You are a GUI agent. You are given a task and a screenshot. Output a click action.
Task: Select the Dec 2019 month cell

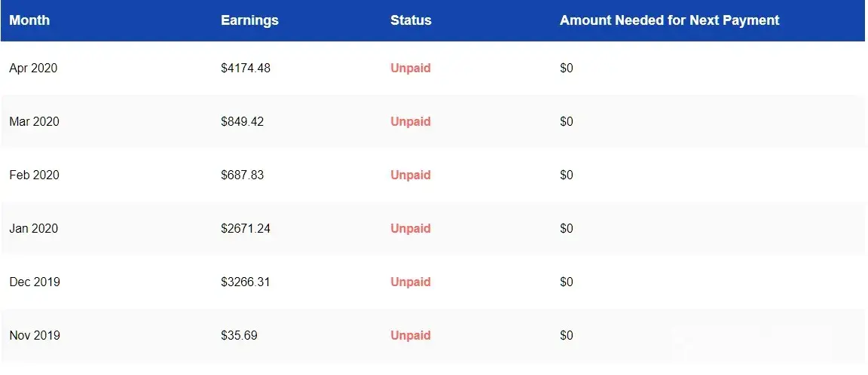[35, 282]
